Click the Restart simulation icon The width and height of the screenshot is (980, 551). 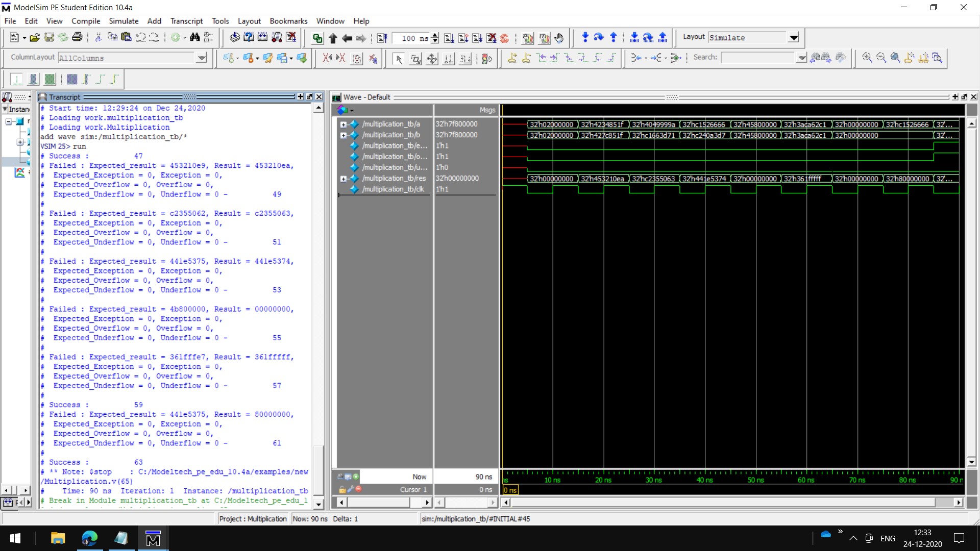click(x=382, y=38)
